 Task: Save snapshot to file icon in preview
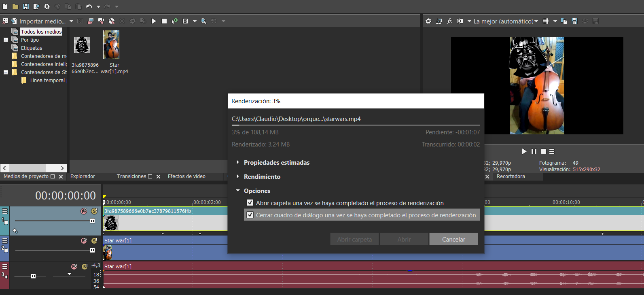pos(574,21)
